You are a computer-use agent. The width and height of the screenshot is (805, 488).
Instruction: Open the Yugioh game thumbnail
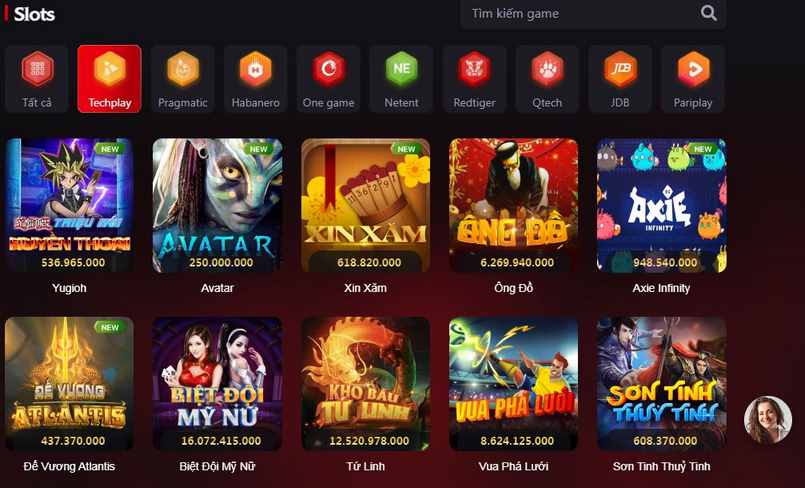(x=69, y=205)
